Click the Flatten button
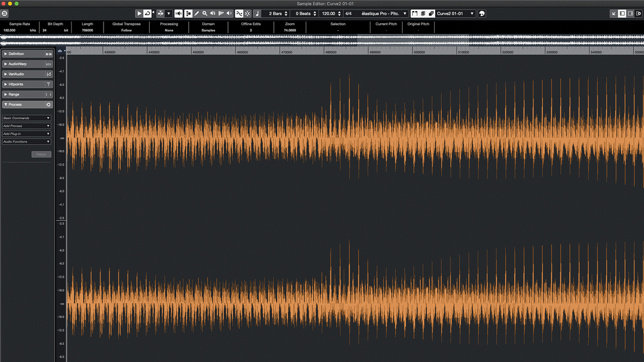 tap(41, 154)
